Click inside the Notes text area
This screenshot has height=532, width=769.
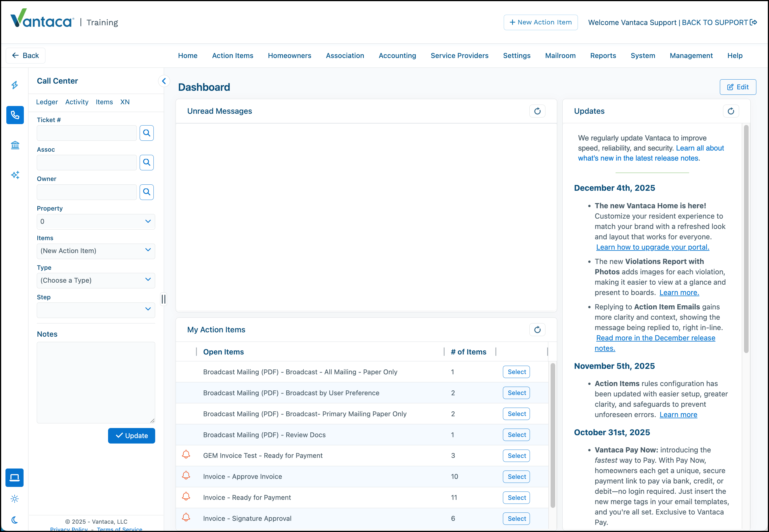(96, 382)
